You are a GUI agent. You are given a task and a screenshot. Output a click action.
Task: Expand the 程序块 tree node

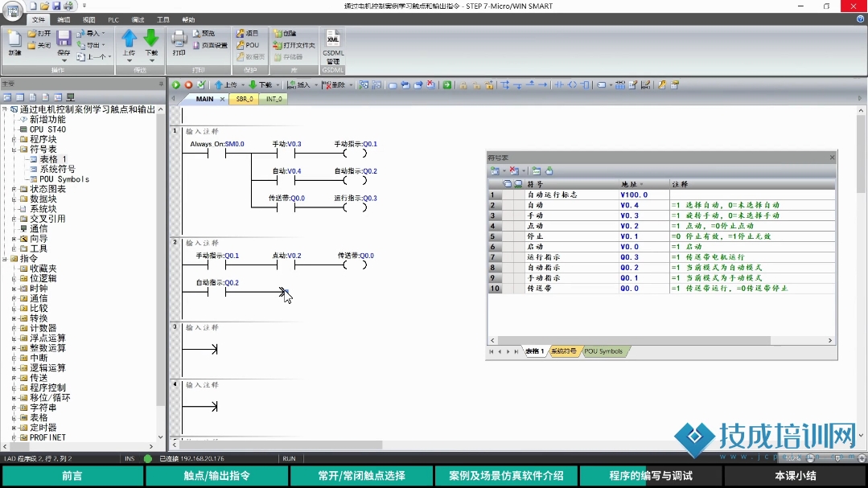click(14, 139)
